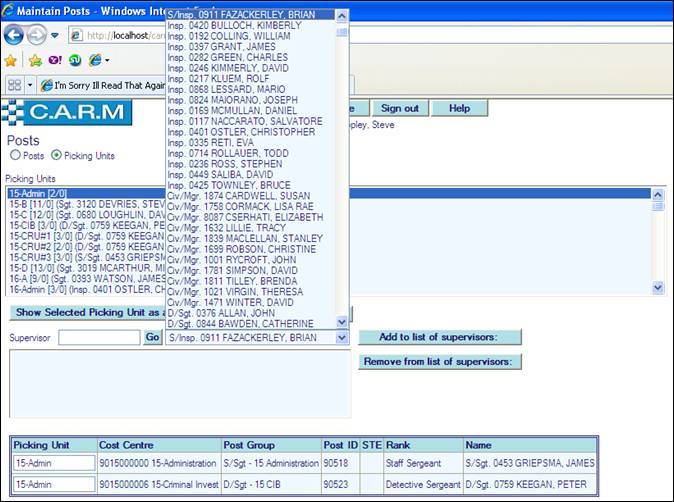674x502 pixels.
Task: Click the Yahoo! toolbar icon
Action: click(54, 61)
